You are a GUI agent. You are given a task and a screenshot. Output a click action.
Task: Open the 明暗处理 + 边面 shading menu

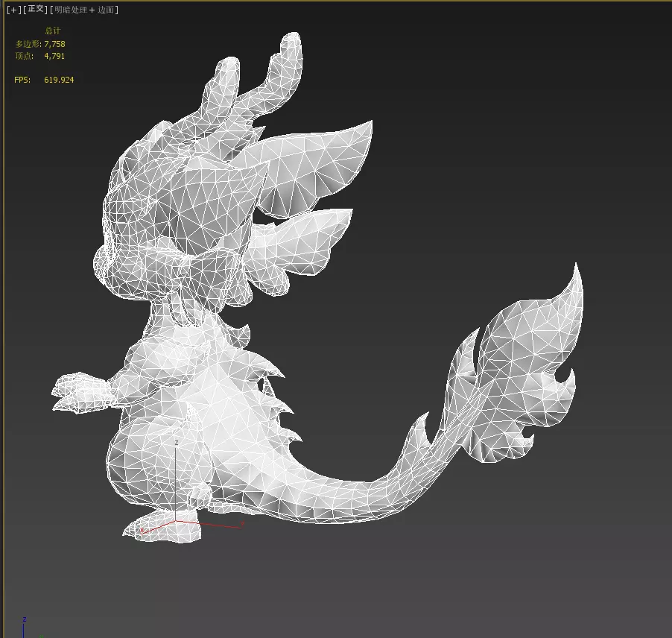[84, 10]
